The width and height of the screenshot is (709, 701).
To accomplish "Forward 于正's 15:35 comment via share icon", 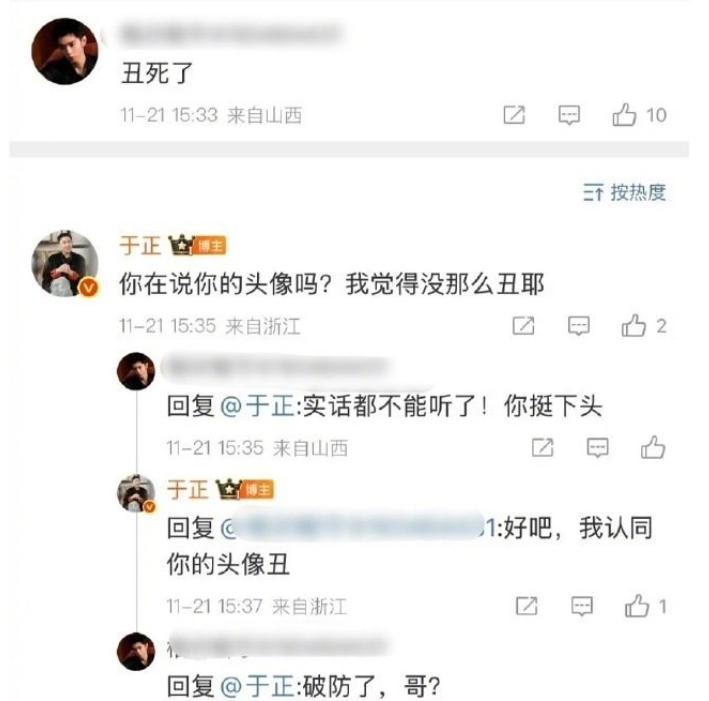I will 523,326.
